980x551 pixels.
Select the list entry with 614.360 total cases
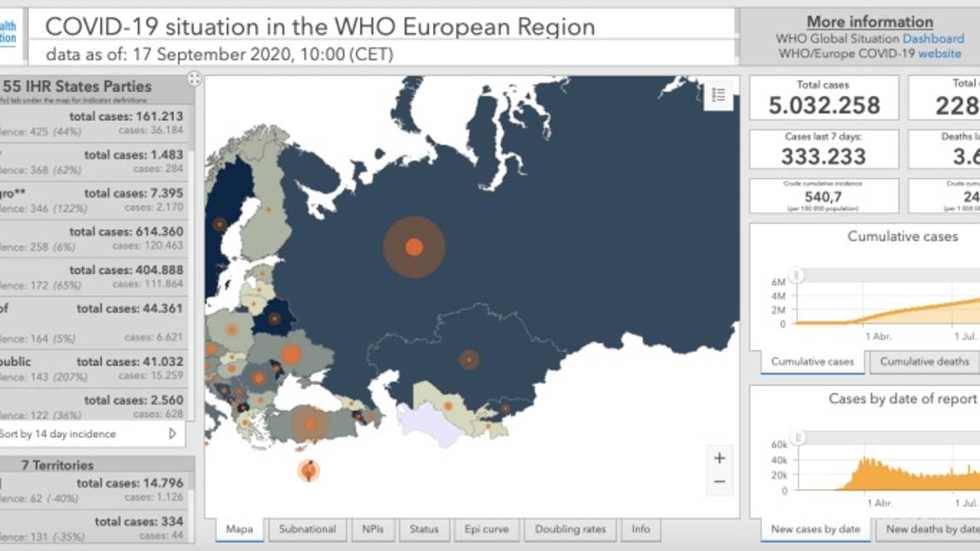(x=95, y=239)
